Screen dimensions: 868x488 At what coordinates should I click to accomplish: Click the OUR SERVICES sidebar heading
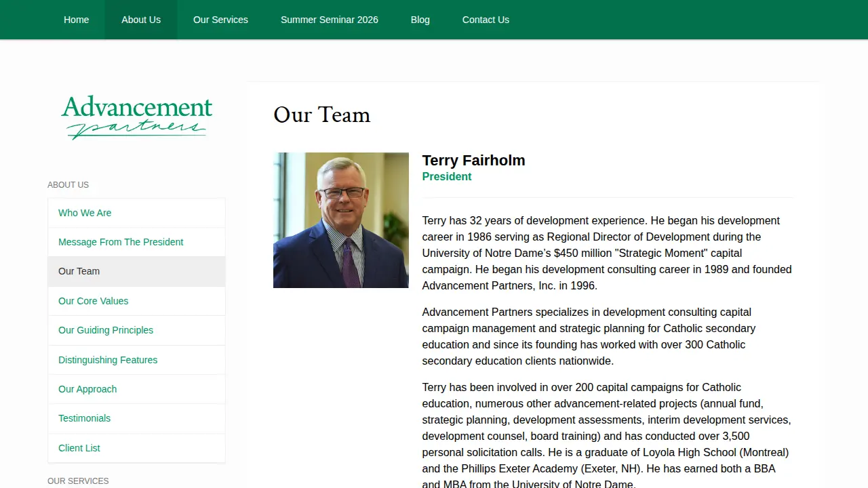click(x=78, y=481)
